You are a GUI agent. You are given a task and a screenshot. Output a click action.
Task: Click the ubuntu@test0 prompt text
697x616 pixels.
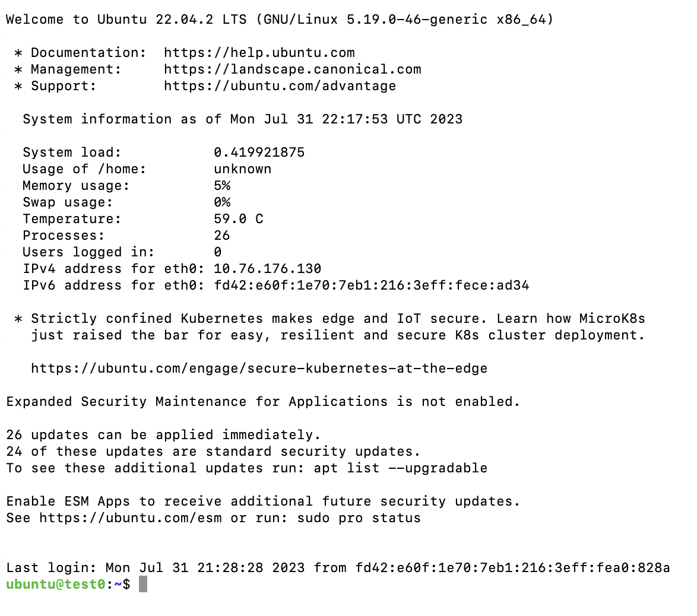coord(56,585)
